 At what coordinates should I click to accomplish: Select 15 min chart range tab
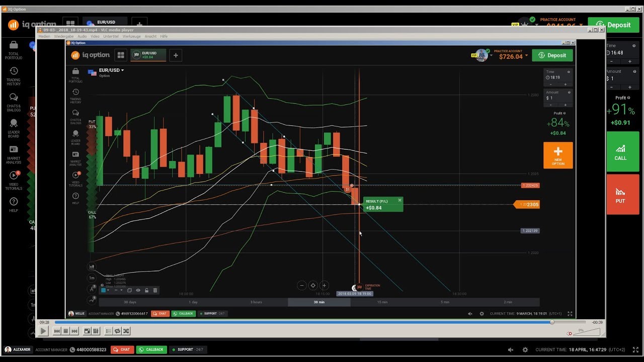click(x=382, y=302)
